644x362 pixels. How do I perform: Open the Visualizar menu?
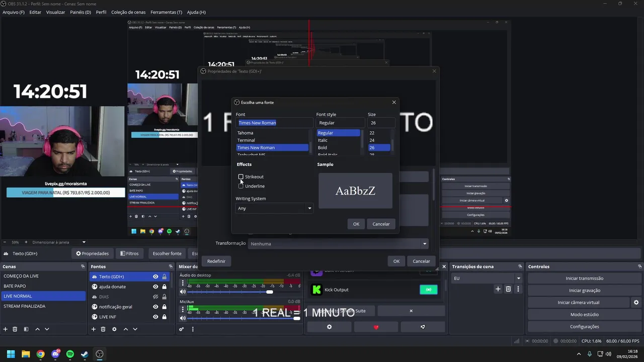[x=55, y=12]
